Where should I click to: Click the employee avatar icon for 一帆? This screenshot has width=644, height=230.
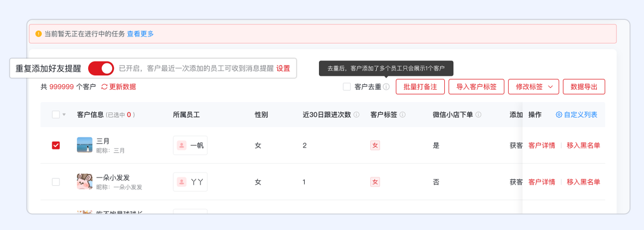pos(181,145)
